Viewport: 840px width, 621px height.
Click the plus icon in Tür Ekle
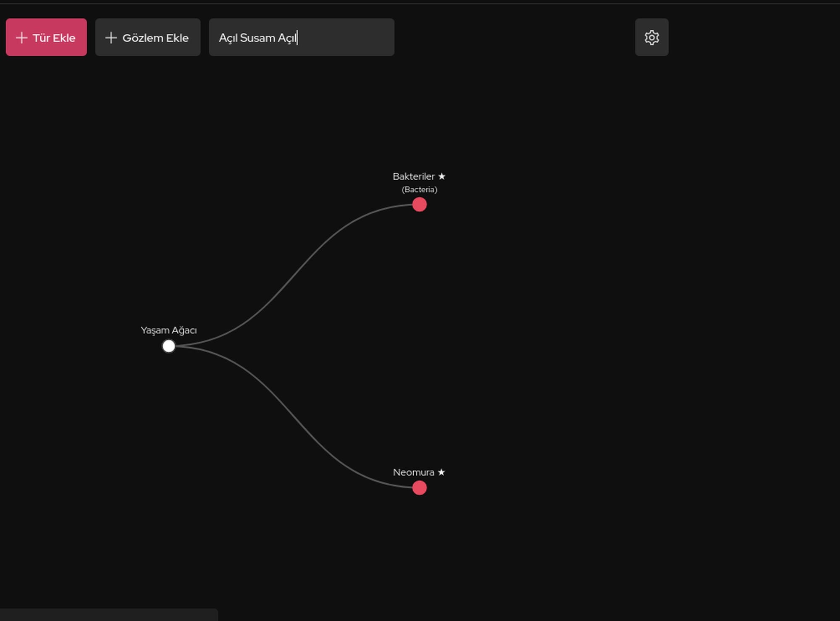(21, 38)
